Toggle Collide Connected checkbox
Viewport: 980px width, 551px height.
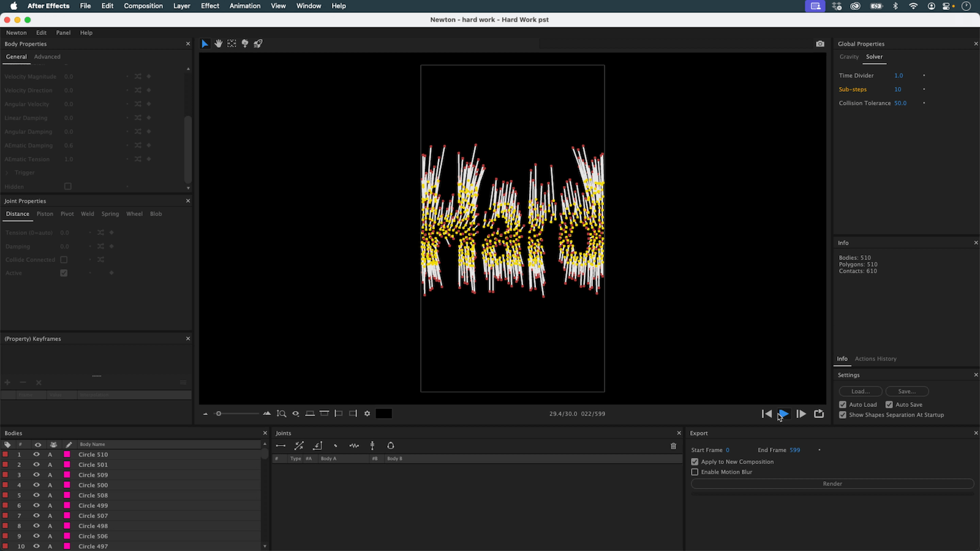(x=64, y=260)
